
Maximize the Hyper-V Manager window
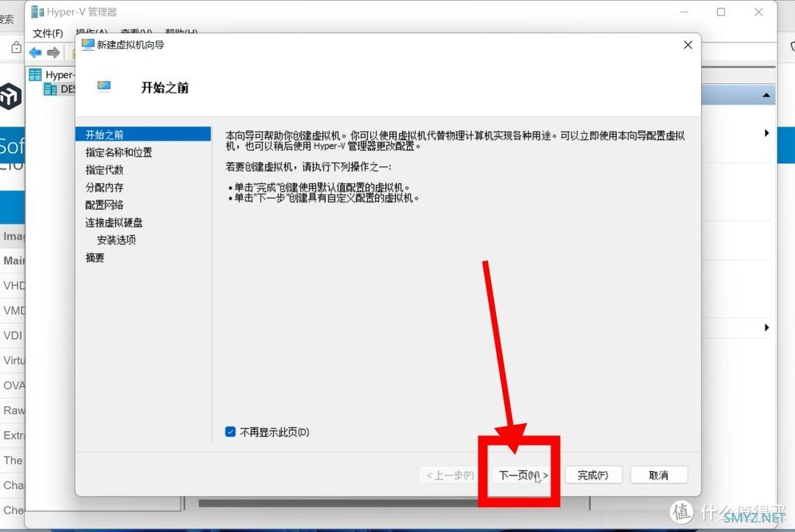[721, 12]
